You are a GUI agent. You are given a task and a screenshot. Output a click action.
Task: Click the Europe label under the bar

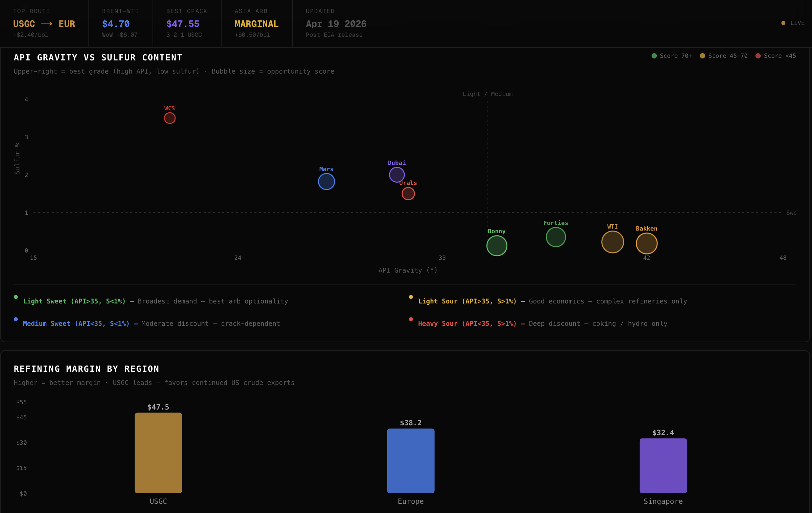(411, 501)
